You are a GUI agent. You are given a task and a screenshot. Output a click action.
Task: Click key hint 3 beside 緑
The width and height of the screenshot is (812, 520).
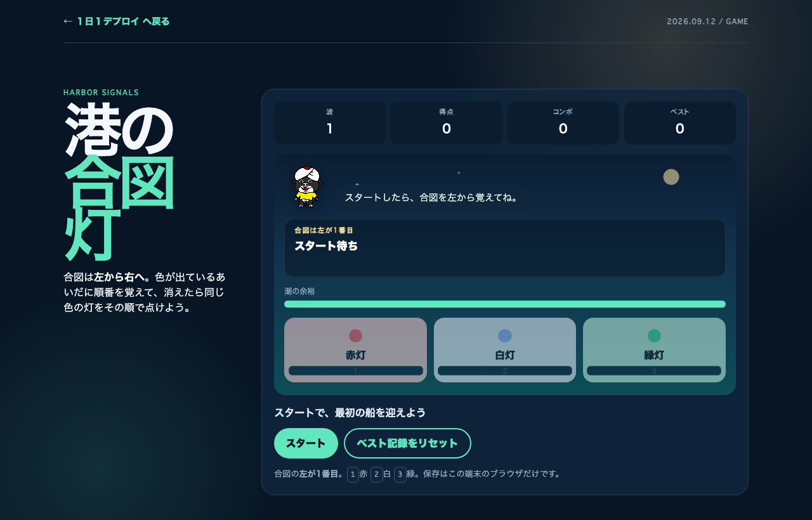pyautogui.click(x=400, y=474)
